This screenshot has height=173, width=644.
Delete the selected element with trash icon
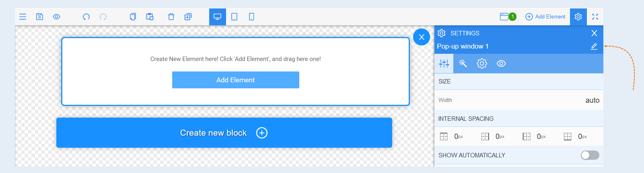[171, 17]
